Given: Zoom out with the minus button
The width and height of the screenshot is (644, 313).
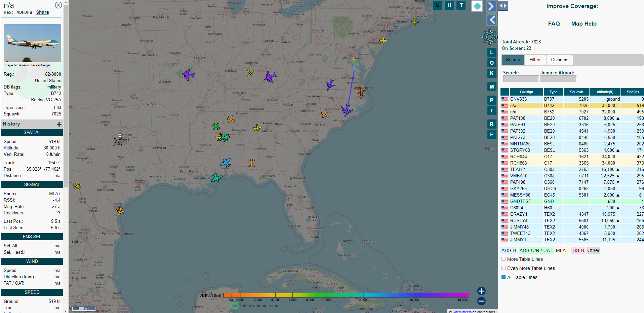Looking at the screenshot, I should [481, 301].
